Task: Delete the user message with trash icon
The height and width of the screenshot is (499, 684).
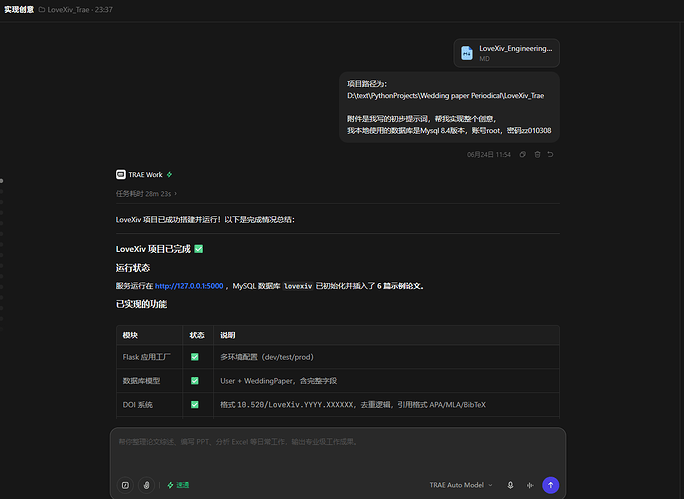Action: tap(537, 154)
